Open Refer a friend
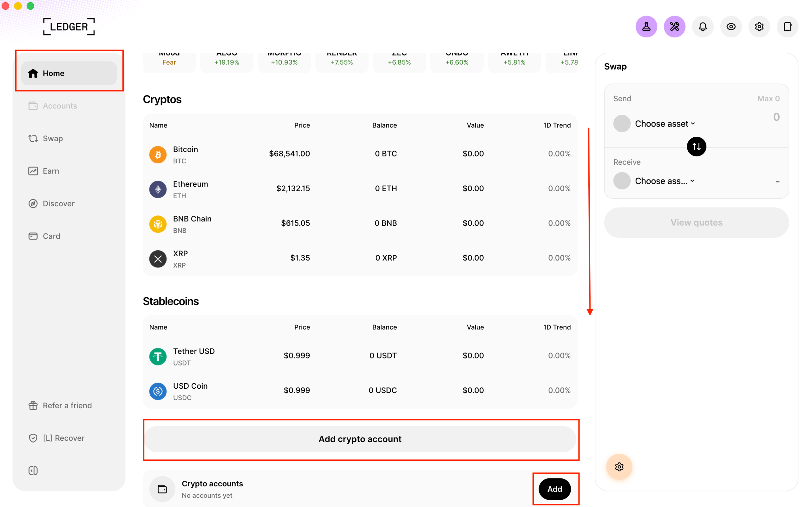812x507 pixels. [x=69, y=405]
